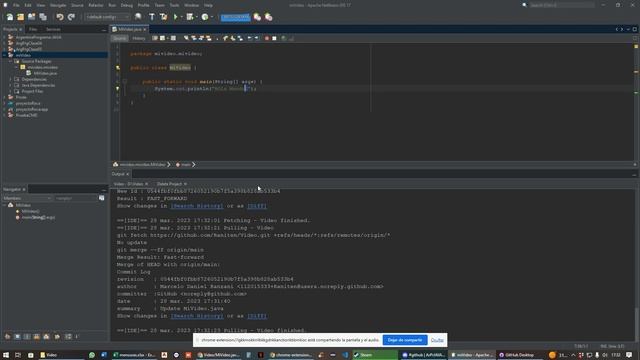Image resolution: width=640 pixels, height=360 pixels.
Task: Switch to the Files tab
Action: tap(33, 29)
